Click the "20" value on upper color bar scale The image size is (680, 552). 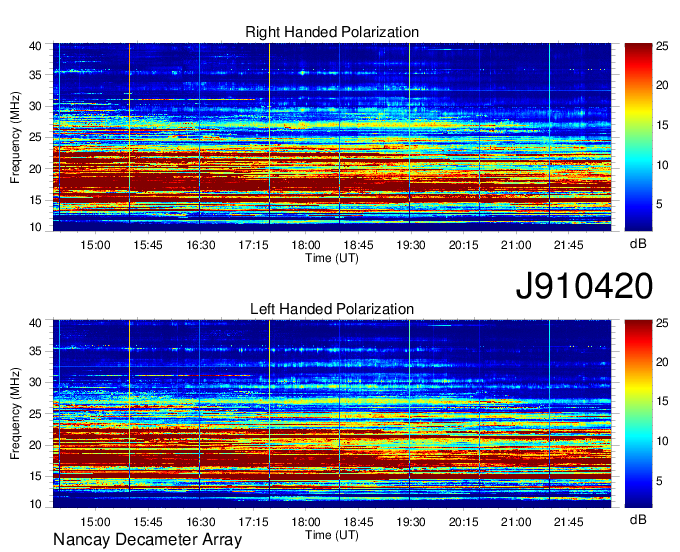coord(662,85)
